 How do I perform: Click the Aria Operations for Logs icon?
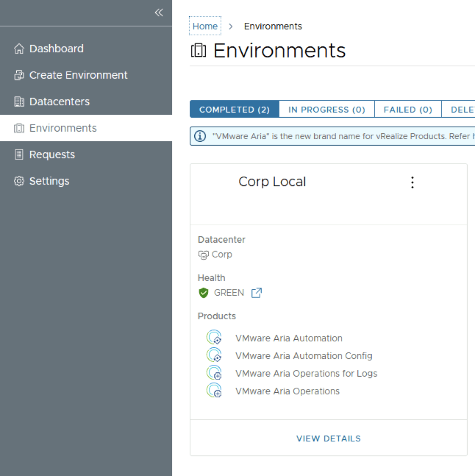[214, 372]
